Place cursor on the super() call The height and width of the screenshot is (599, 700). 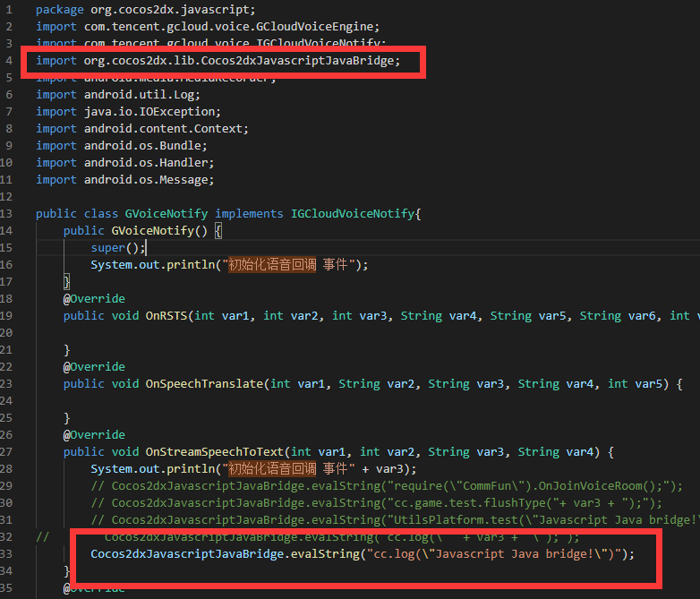tap(118, 248)
